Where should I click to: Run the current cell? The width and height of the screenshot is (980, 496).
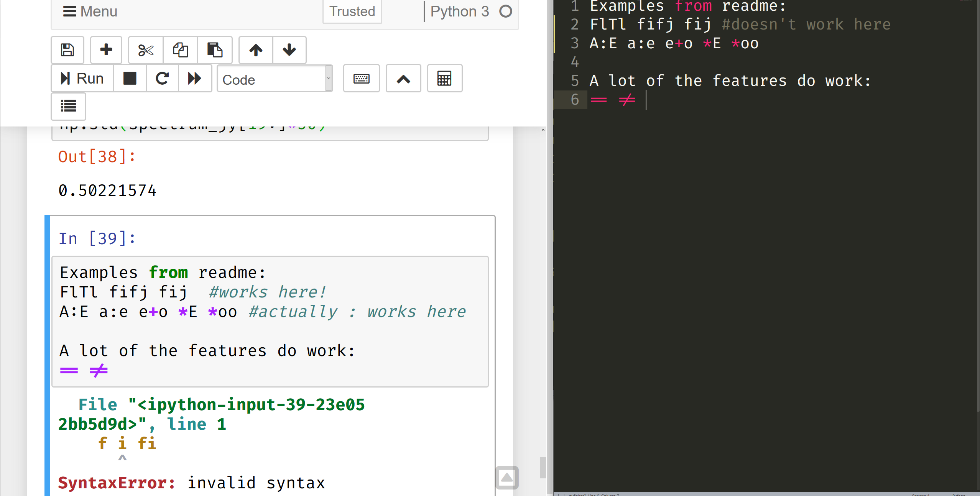(82, 78)
